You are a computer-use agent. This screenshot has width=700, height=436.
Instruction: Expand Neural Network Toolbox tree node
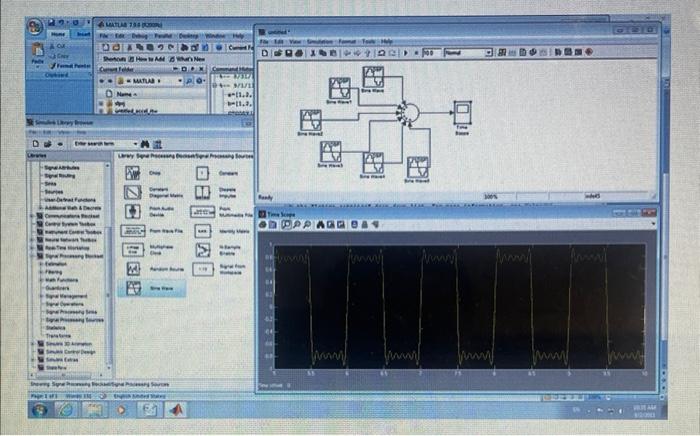click(x=33, y=240)
